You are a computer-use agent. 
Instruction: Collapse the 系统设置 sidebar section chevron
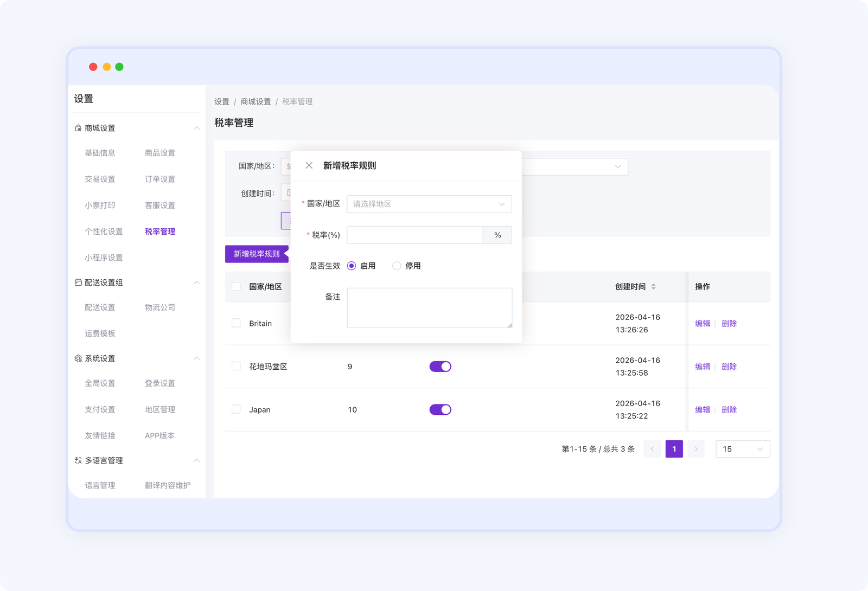coord(196,358)
